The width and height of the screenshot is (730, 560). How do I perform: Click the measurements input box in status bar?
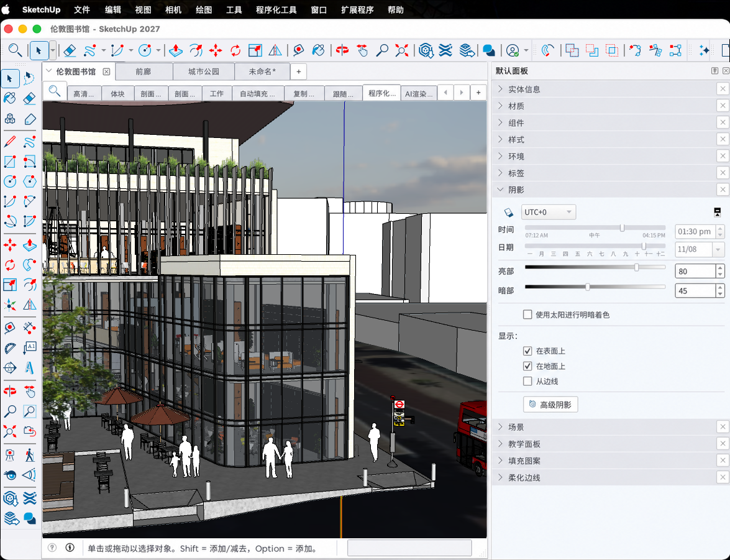pos(409,548)
